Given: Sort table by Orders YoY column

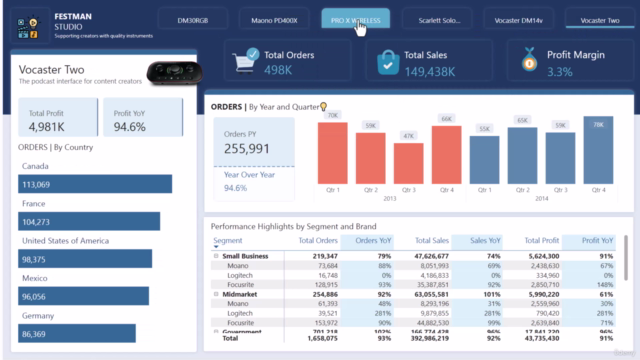Looking at the screenshot, I should [373, 241].
